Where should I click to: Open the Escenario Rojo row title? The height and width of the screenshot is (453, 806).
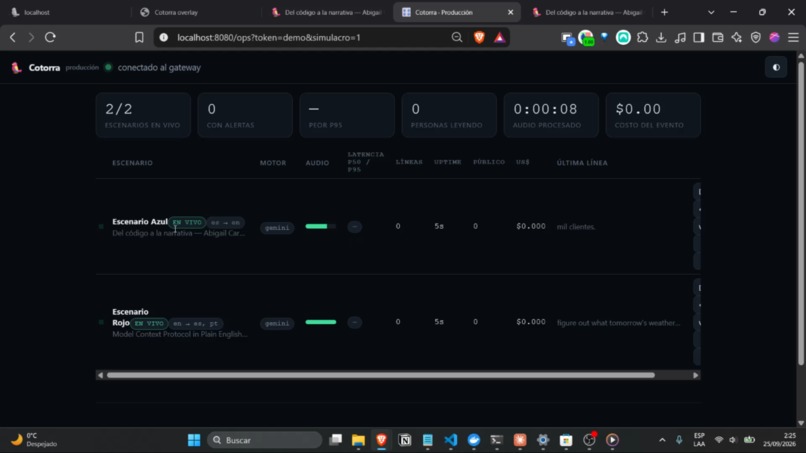[130, 317]
